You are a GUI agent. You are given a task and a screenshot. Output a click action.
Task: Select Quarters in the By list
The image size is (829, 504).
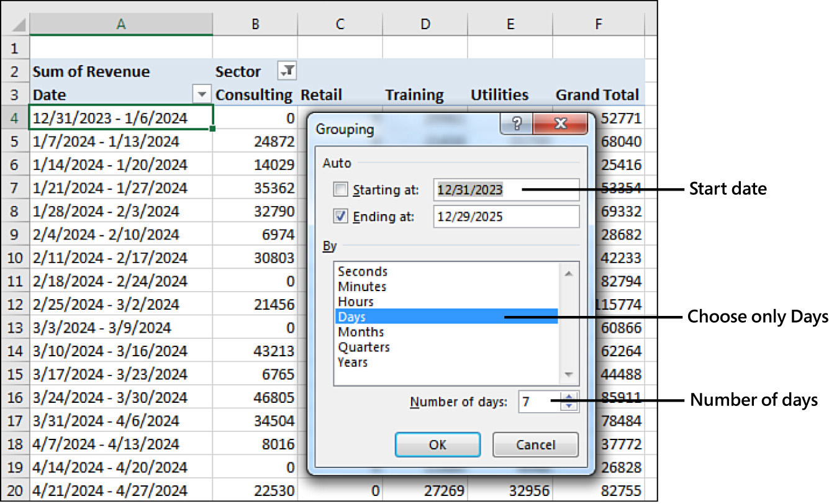pos(364,347)
